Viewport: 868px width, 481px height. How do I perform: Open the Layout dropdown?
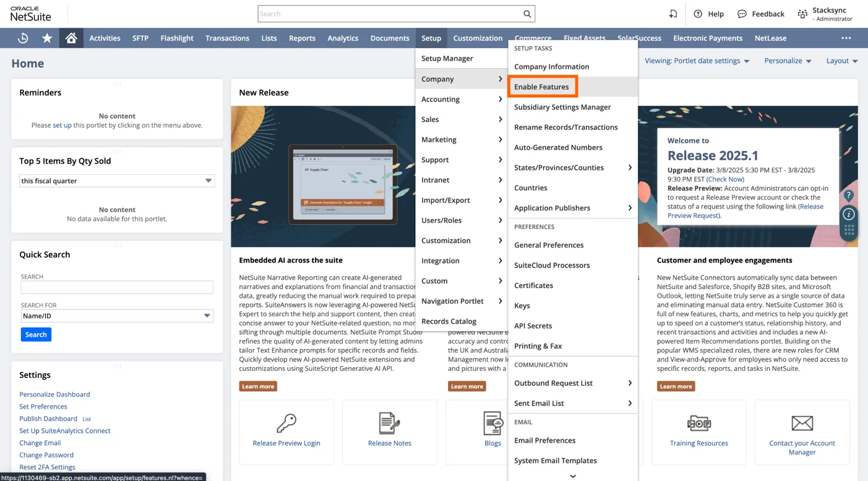click(x=842, y=61)
